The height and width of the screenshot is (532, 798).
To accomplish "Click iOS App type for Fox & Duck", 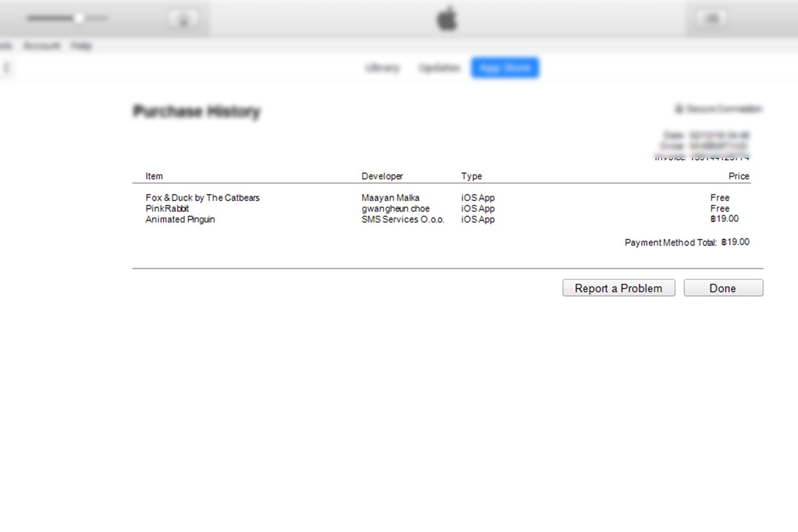I will (x=478, y=197).
